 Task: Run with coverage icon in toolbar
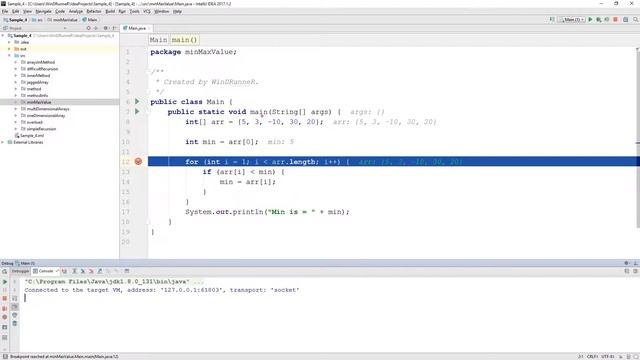(x=607, y=20)
